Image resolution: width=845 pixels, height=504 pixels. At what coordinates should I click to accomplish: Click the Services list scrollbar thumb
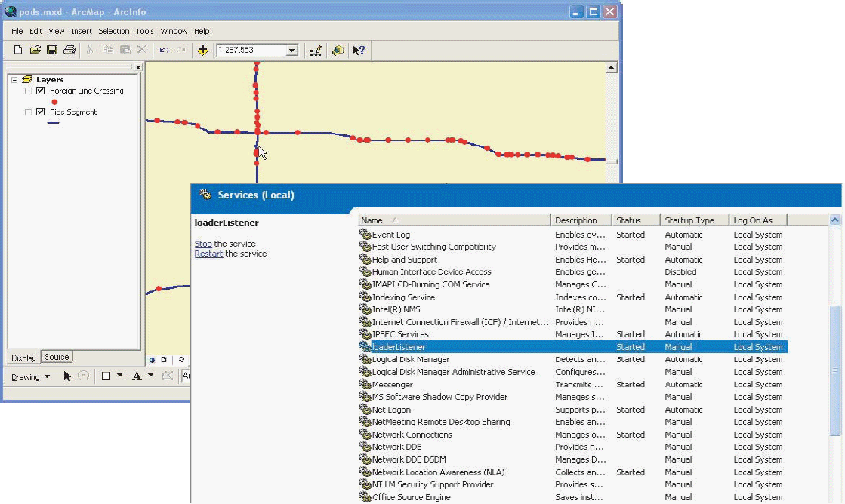835,370
